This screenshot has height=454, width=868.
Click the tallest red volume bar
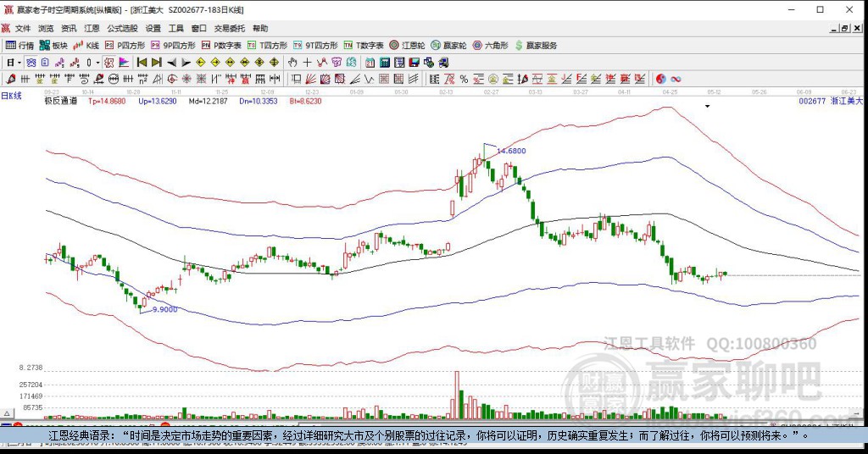[457, 396]
